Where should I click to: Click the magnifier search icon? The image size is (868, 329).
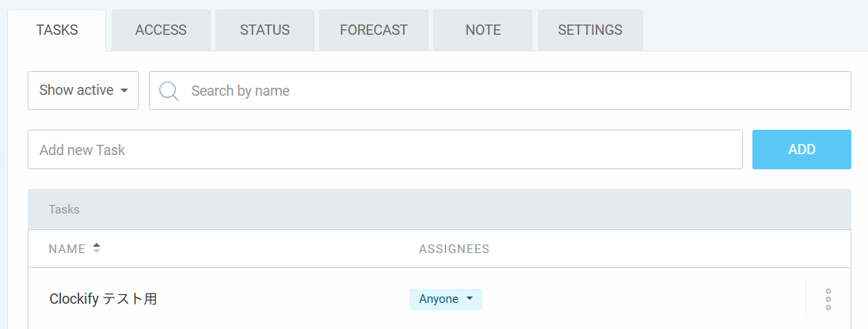pos(169,91)
